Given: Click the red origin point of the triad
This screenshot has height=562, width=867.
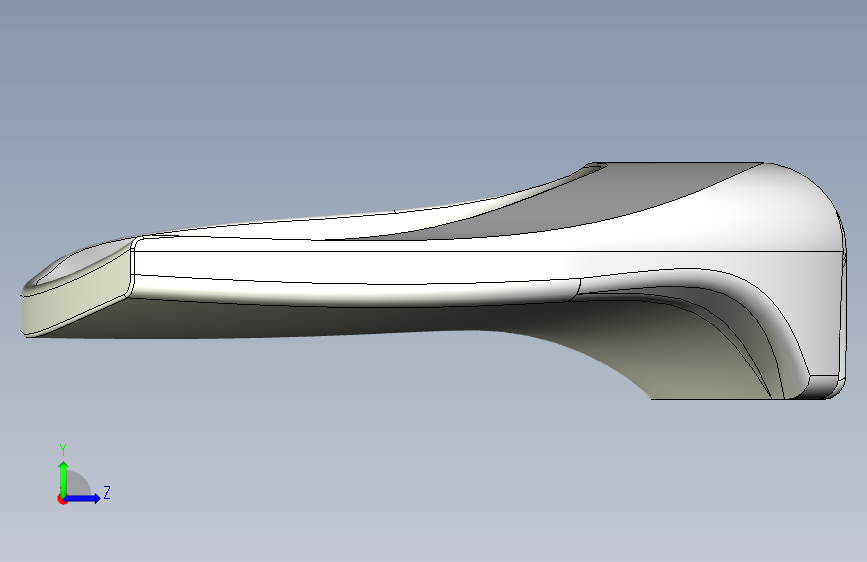Looking at the screenshot, I should (62, 499).
